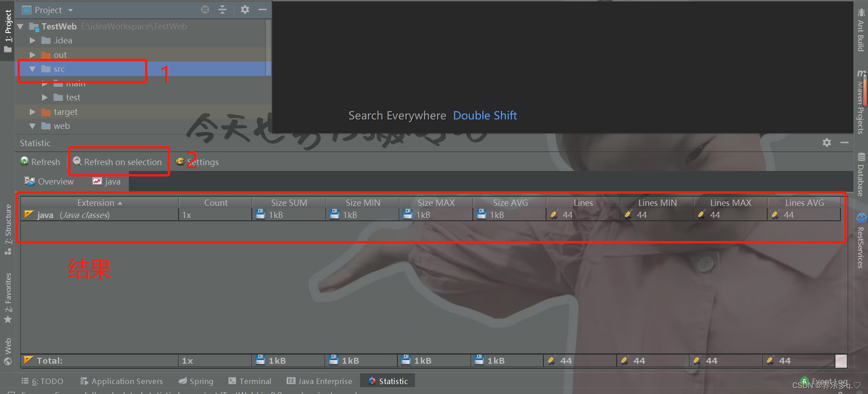This screenshot has width=868, height=394.
Task: Toggle the Database side panel
Action: pos(861,174)
